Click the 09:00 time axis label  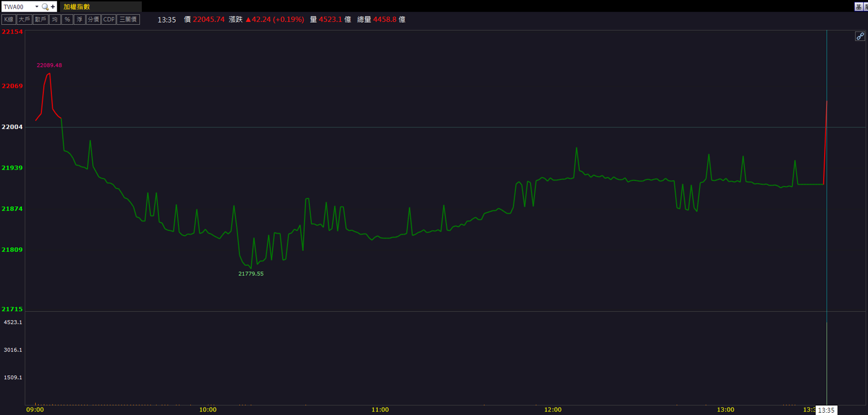click(x=35, y=410)
